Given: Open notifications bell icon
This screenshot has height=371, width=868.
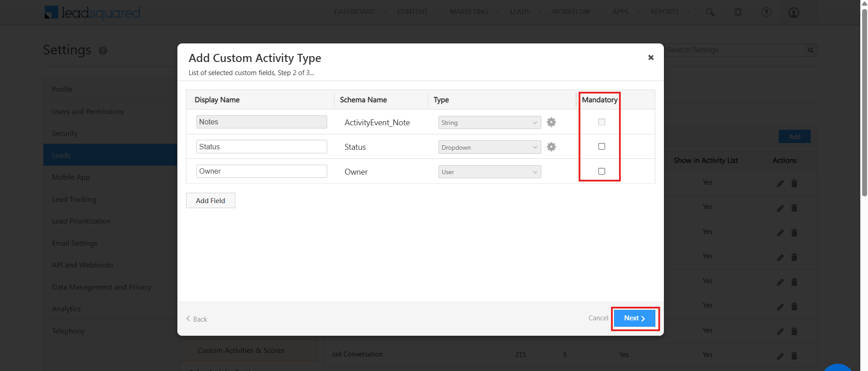Looking at the screenshot, I should pos(738,12).
